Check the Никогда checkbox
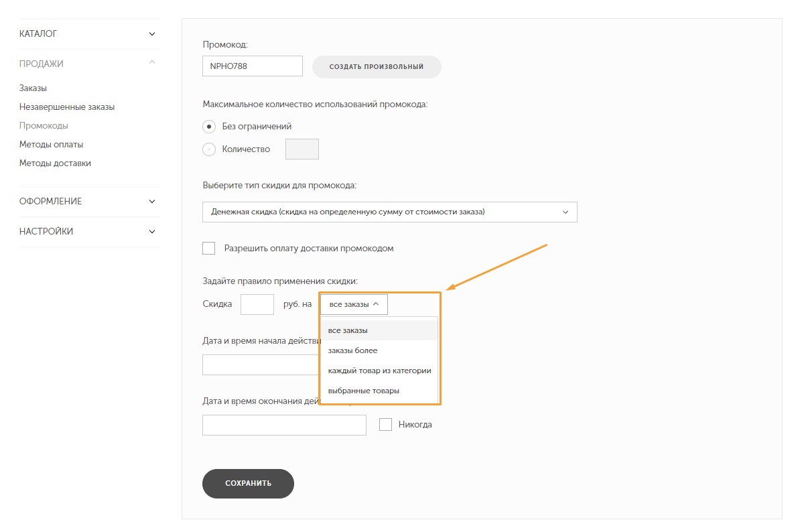The width and height of the screenshot is (798, 532). coord(386,425)
